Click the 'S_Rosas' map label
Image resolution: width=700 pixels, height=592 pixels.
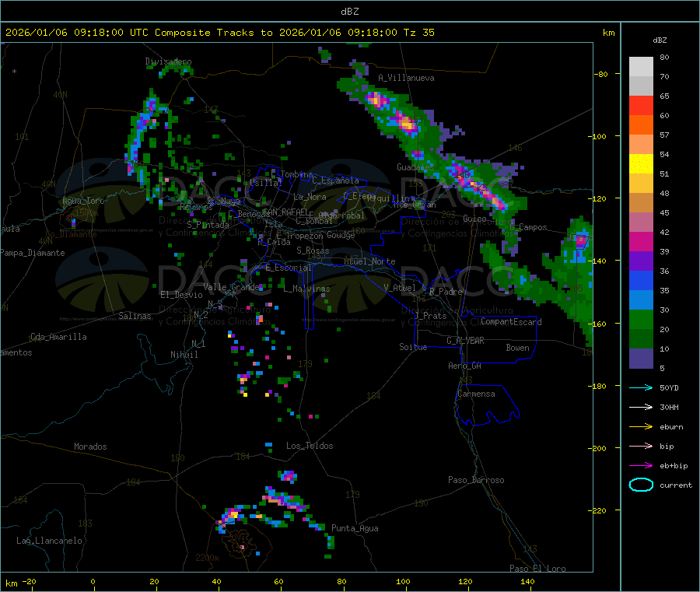click(x=313, y=250)
